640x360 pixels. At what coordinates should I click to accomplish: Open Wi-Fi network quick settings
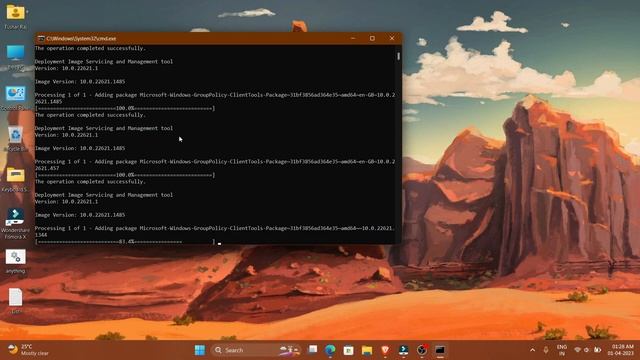coord(577,350)
